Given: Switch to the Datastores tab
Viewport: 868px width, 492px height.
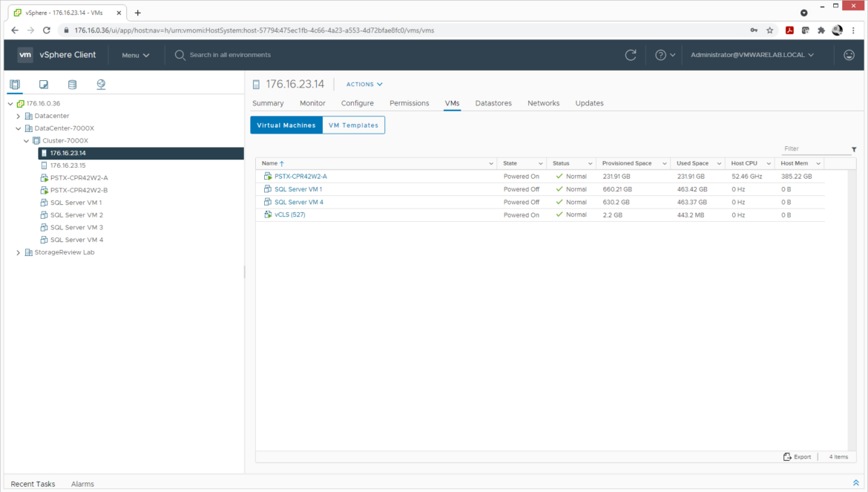Looking at the screenshot, I should point(493,103).
